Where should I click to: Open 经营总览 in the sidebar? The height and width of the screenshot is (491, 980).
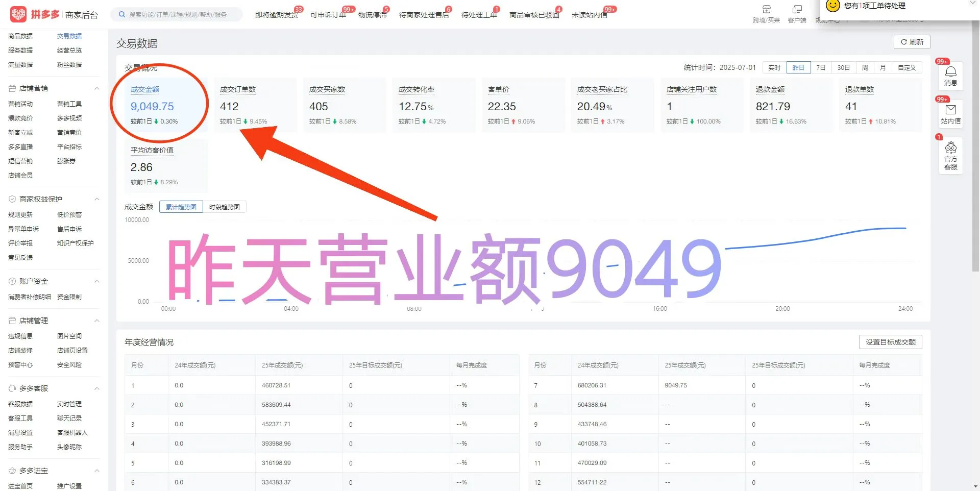69,51
